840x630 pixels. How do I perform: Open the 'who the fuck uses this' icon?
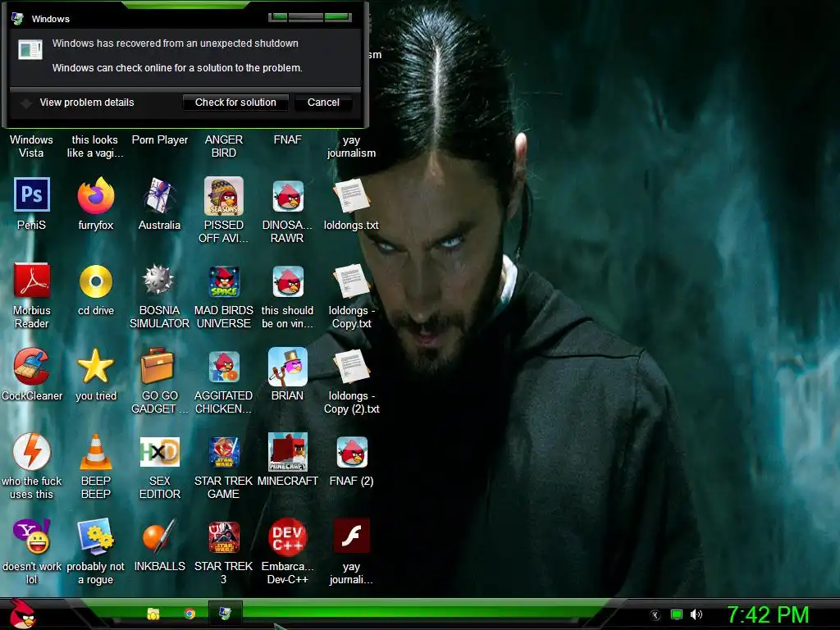coord(32,452)
